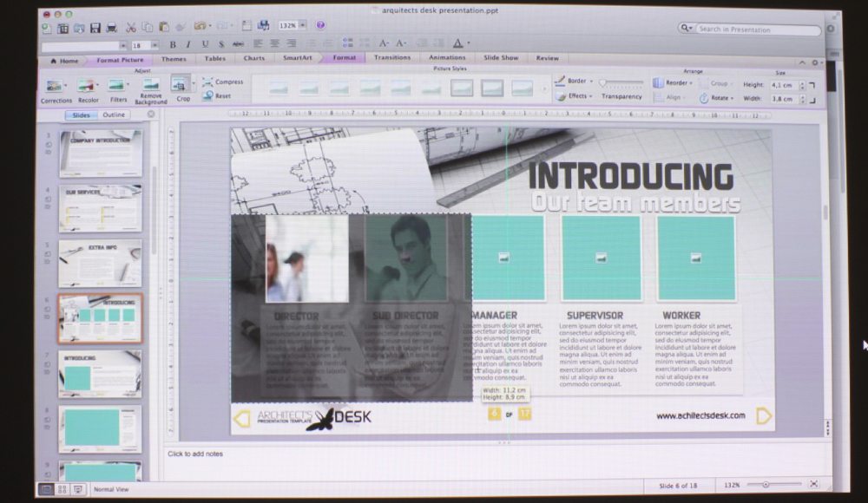Click the Copy icon in the toolbar
The image size is (868, 503).
[148, 27]
